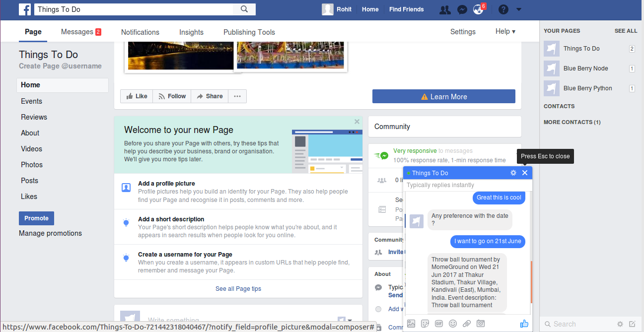This screenshot has width=644, height=332.
Task: Click the attach file paperclip in chat
Action: click(x=467, y=324)
